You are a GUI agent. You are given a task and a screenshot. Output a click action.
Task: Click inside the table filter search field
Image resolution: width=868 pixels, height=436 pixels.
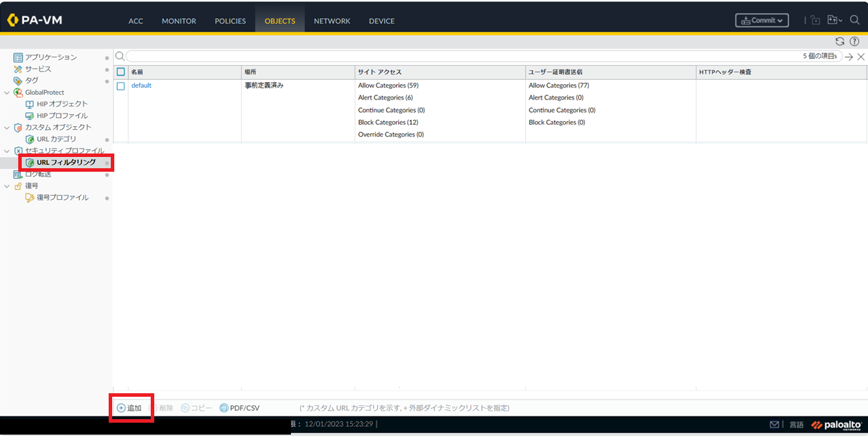pos(463,56)
